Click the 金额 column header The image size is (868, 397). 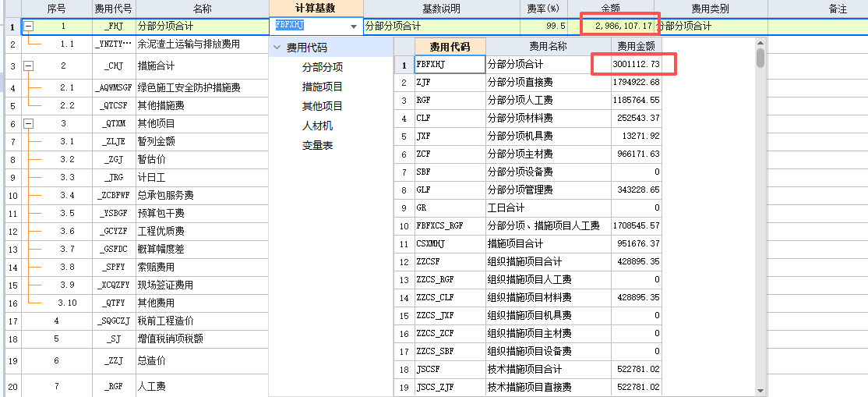coord(611,9)
